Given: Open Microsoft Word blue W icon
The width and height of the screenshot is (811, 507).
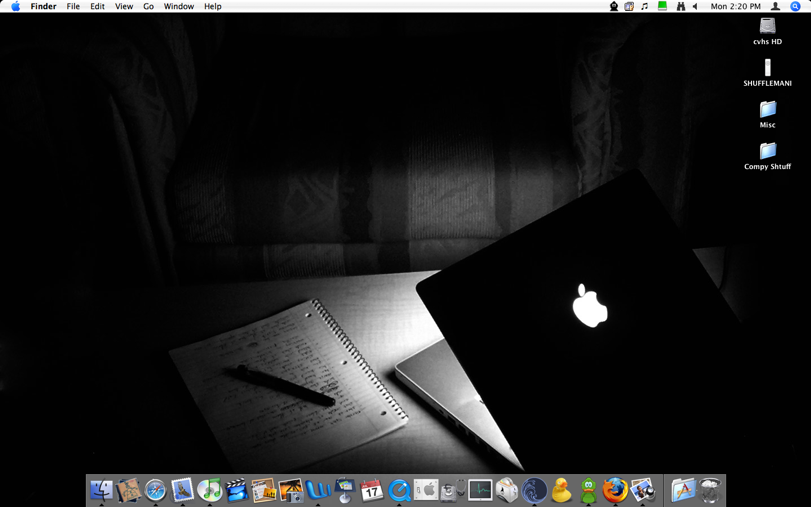Looking at the screenshot, I should pos(318,490).
